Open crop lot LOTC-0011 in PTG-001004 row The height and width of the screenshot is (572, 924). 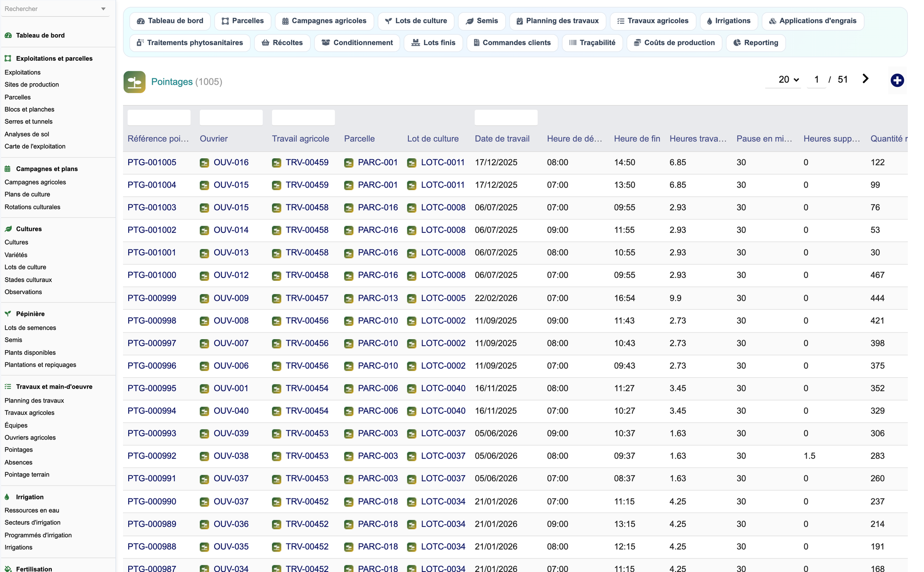[x=443, y=185]
